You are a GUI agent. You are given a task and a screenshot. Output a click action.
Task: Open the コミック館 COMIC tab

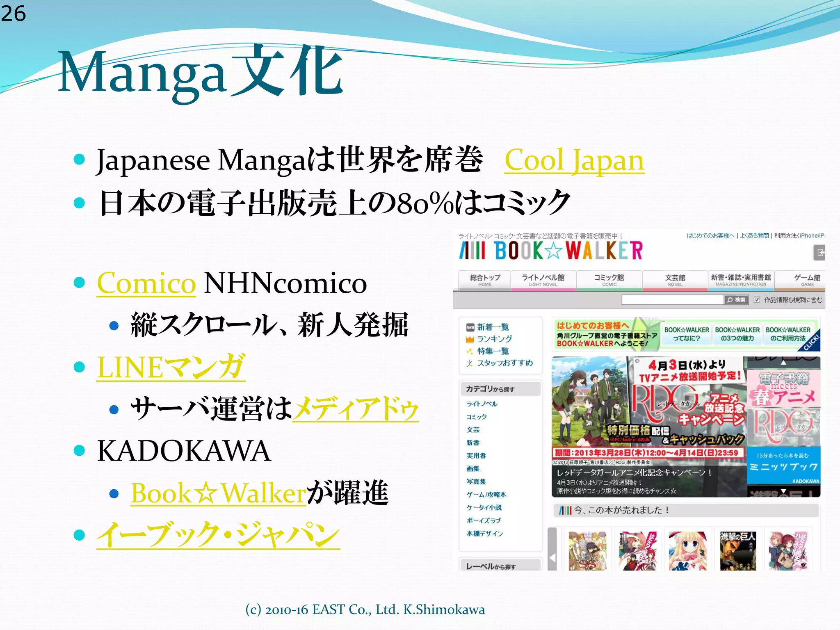(x=609, y=280)
